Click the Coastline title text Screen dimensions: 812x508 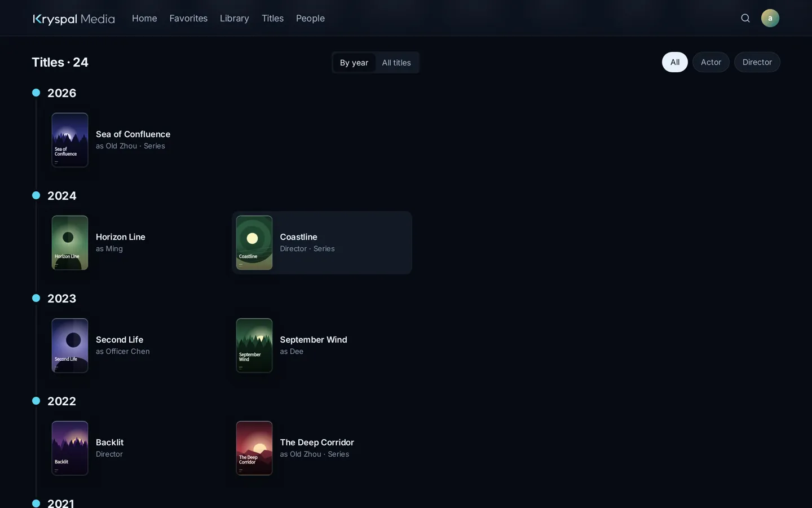coord(299,237)
